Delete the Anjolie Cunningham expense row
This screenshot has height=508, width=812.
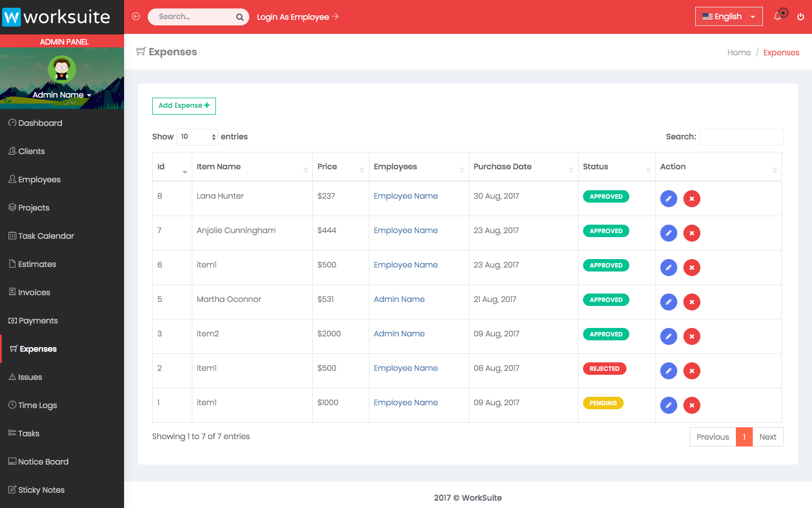(691, 233)
